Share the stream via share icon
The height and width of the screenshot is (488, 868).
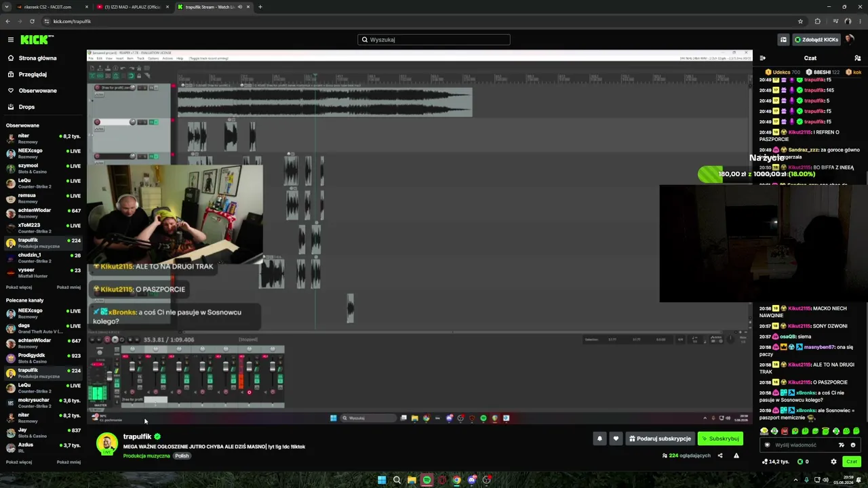point(720,455)
